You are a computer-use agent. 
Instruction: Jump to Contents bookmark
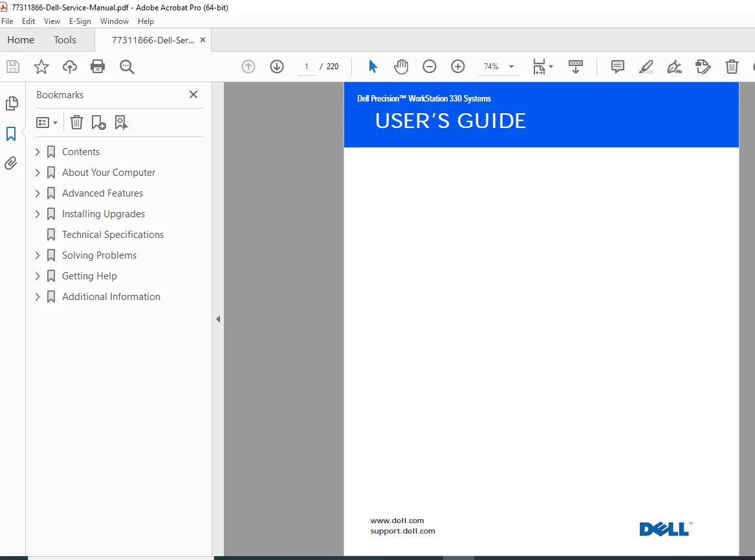(81, 152)
